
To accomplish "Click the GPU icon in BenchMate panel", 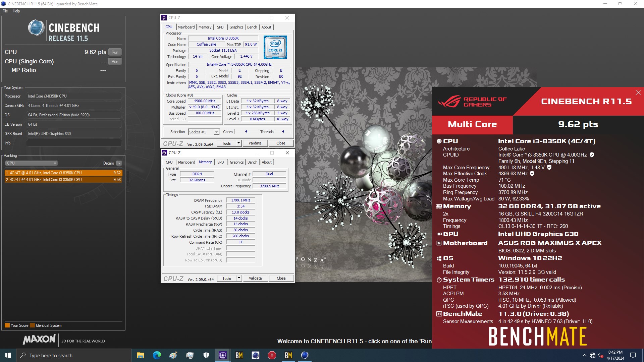I will pos(439,234).
